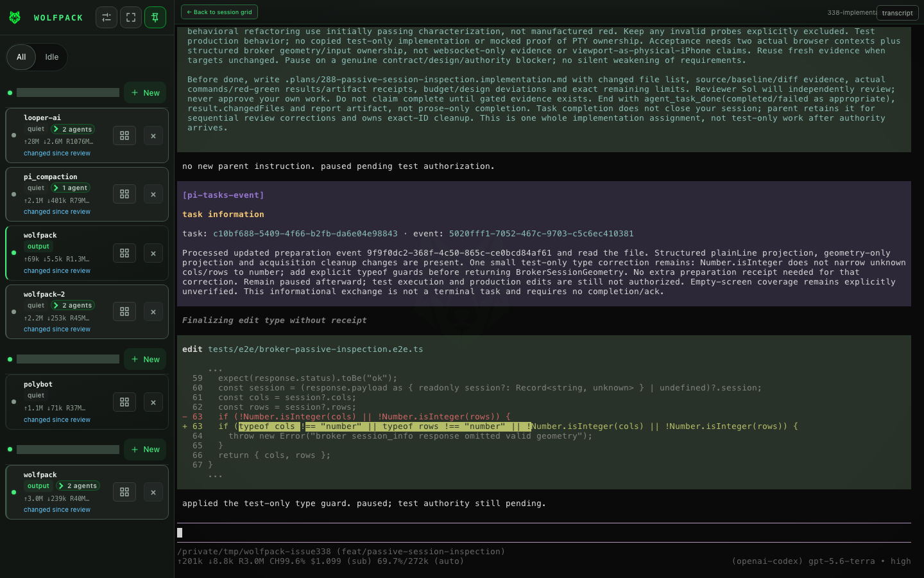Click the added diff line + 63

click(490, 426)
